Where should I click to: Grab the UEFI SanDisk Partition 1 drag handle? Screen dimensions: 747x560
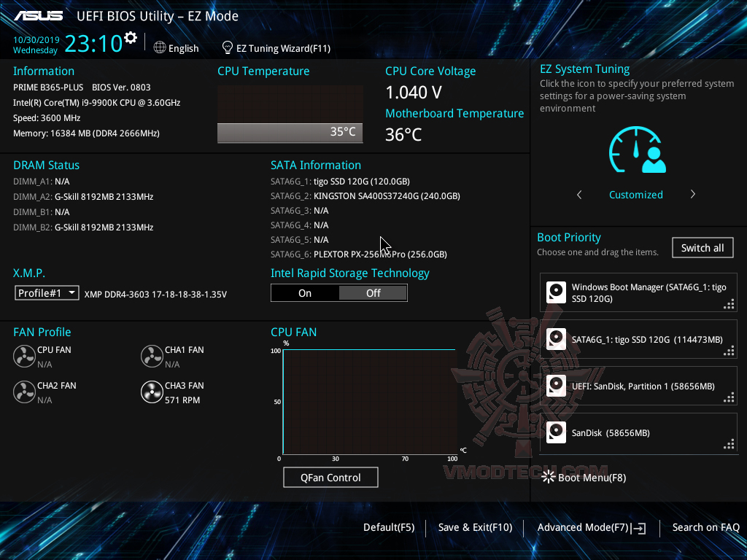[x=729, y=397]
